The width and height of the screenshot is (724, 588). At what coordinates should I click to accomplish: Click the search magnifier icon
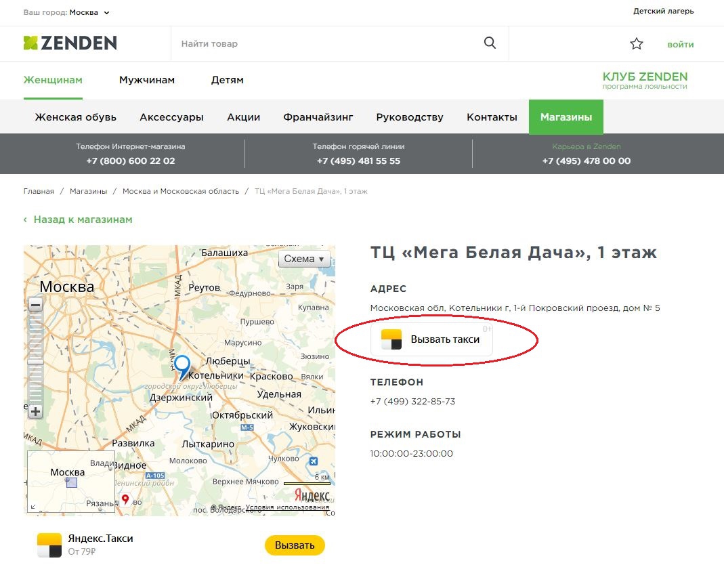coord(490,43)
